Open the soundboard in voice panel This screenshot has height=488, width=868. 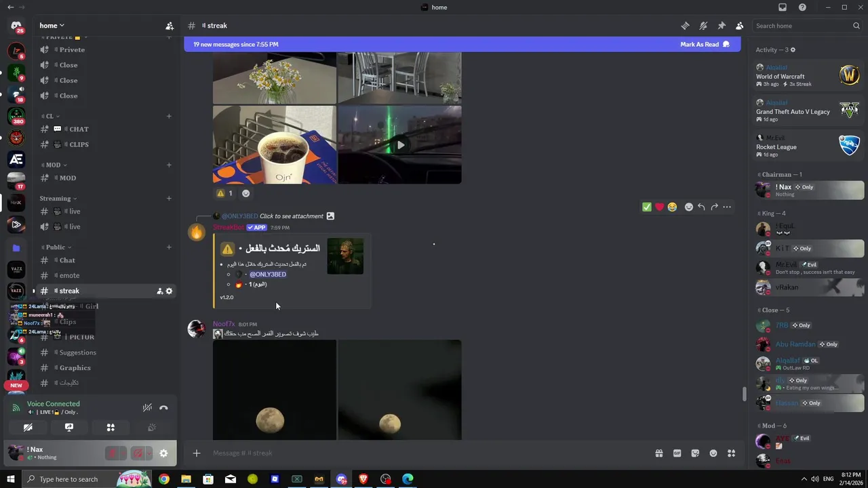point(152,428)
